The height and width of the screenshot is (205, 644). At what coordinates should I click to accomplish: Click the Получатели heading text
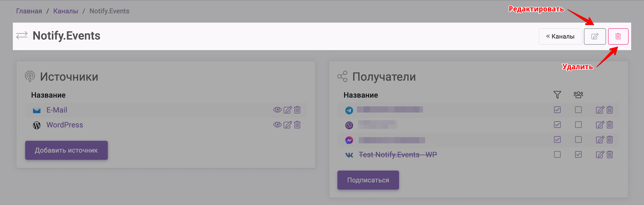click(384, 77)
